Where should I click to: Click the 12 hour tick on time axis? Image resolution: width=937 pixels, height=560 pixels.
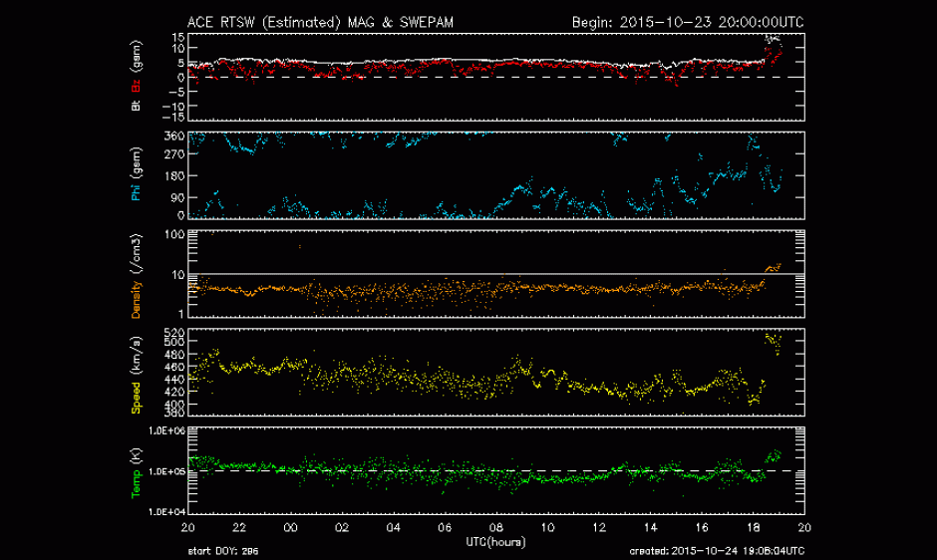(x=599, y=526)
